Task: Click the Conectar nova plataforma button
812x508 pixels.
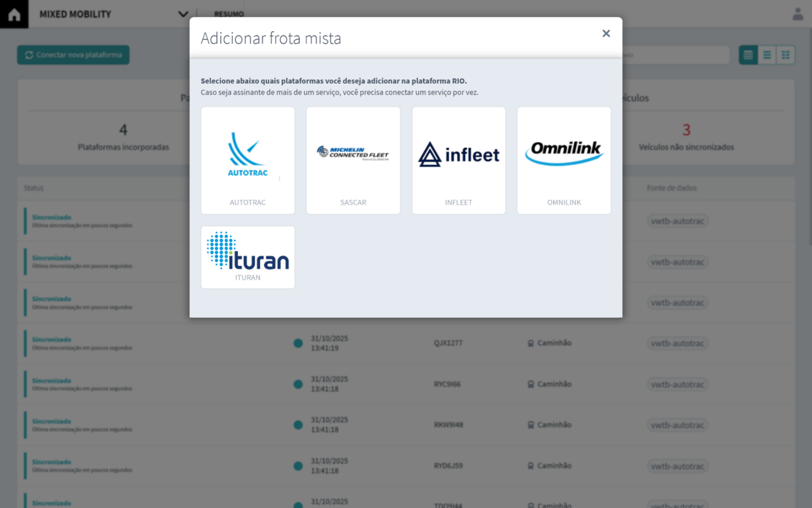Action: [x=74, y=55]
